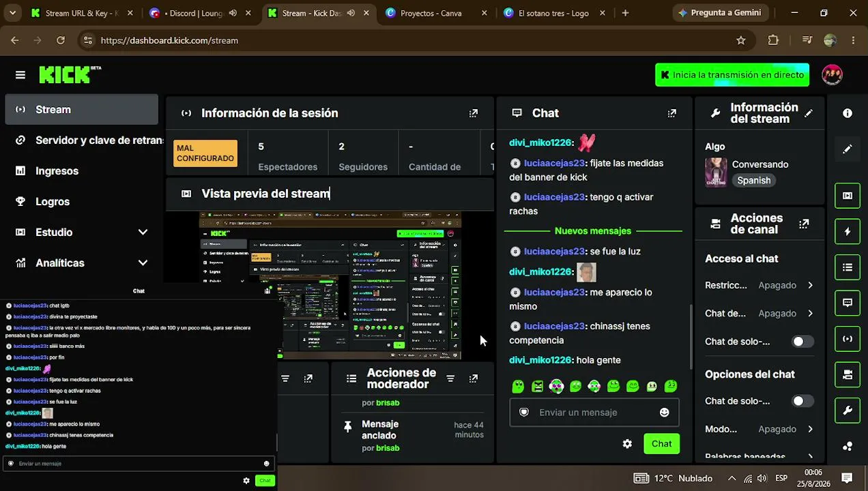The image size is (868, 491).
Task: Switch to the Discord Lounge browser tab
Action: tap(201, 13)
